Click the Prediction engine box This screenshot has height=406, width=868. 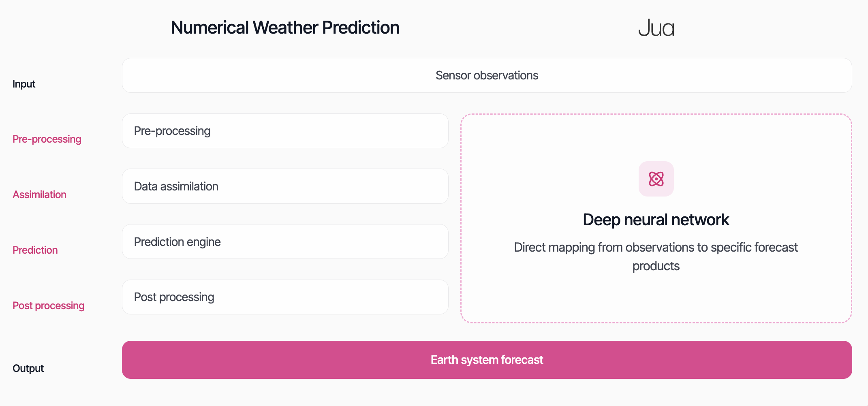[x=285, y=242]
